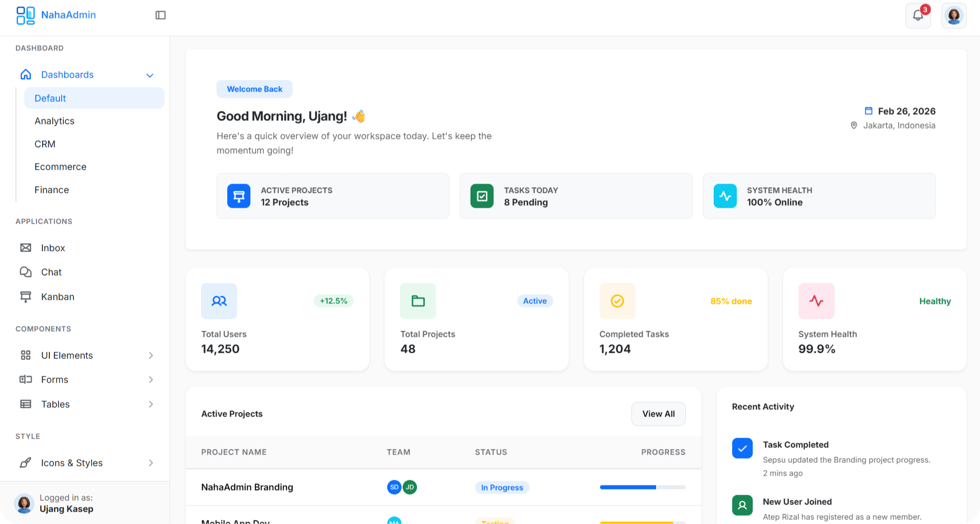Click the Feb 26, 2026 calendar icon
Image resolution: width=980 pixels, height=524 pixels.
pos(868,111)
